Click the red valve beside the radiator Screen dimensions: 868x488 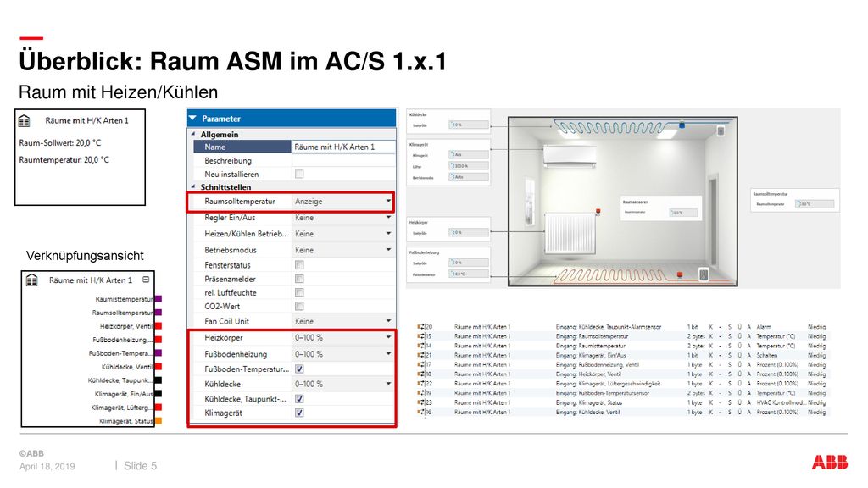click(598, 211)
